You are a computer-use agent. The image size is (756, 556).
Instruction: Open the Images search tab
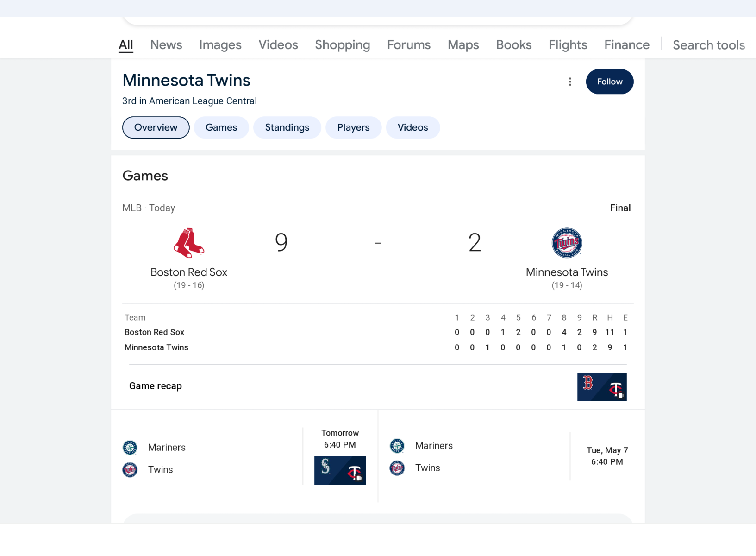coord(220,45)
